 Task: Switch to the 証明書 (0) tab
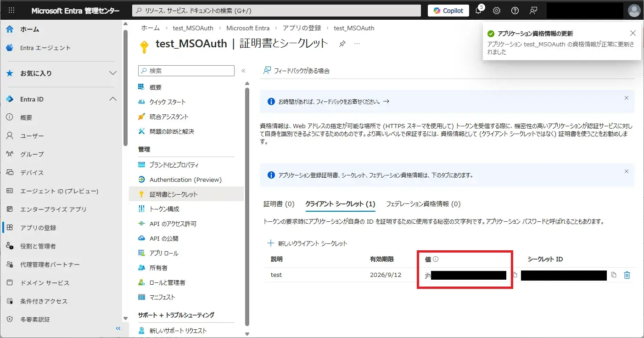279,204
